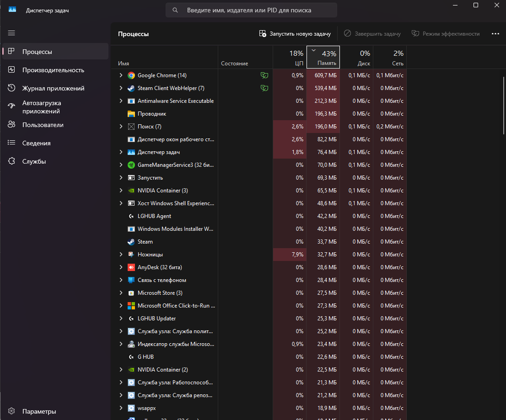
Task: Sort by the ЦП column header
Action: pyautogui.click(x=290, y=57)
